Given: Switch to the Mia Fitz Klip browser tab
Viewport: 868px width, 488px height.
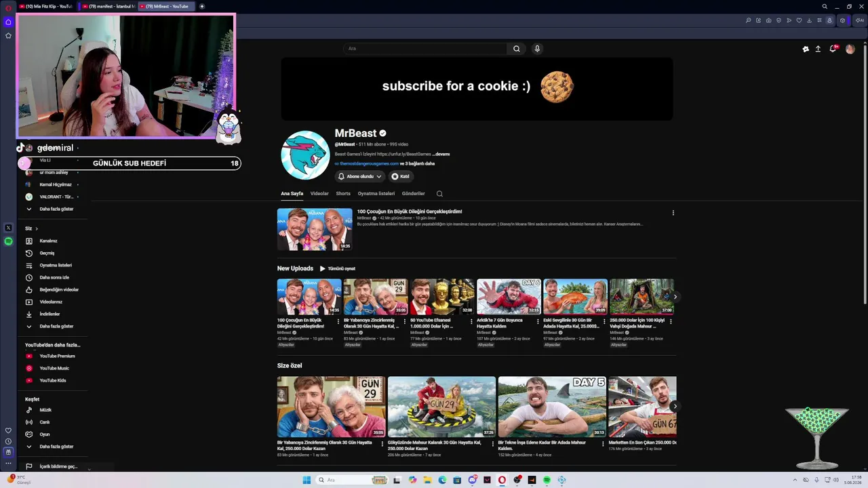Looking at the screenshot, I should click(x=45, y=6).
